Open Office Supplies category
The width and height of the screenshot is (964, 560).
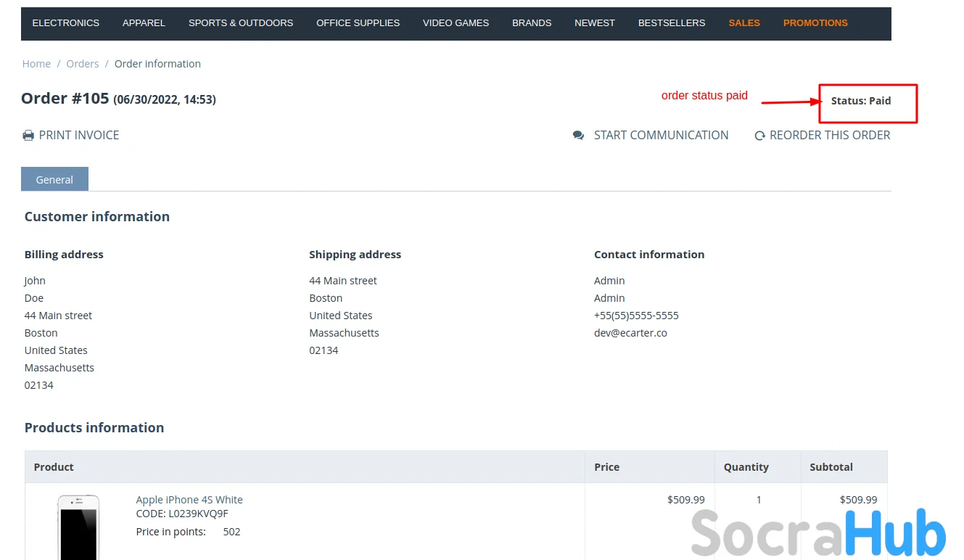pos(358,23)
